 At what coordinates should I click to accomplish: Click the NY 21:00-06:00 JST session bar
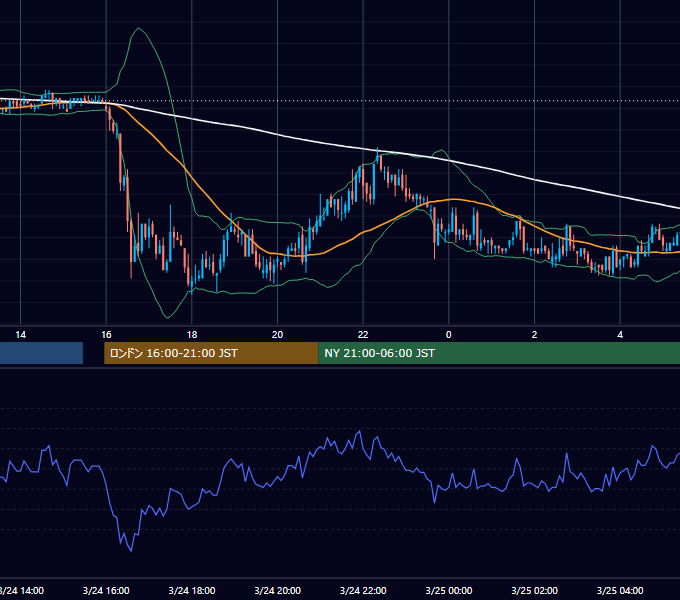coord(499,353)
